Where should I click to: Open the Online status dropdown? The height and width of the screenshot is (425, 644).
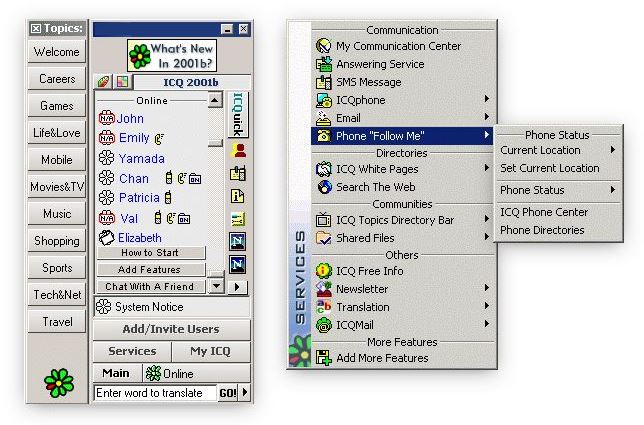click(196, 373)
